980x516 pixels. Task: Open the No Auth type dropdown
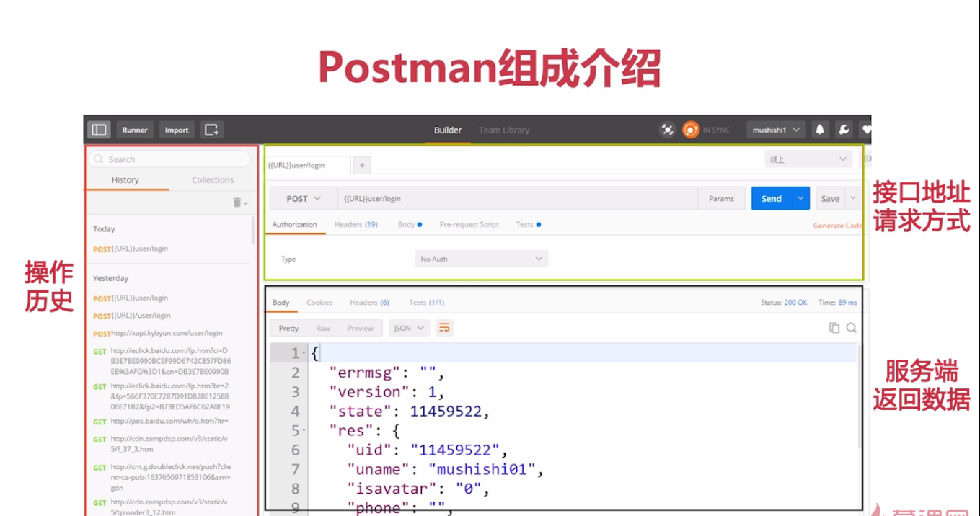point(482,259)
